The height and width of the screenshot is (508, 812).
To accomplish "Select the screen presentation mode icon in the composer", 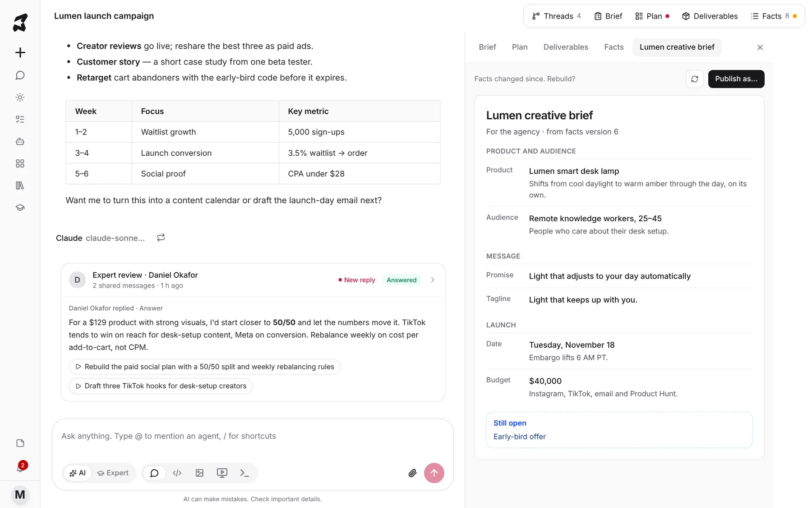I will (222, 473).
